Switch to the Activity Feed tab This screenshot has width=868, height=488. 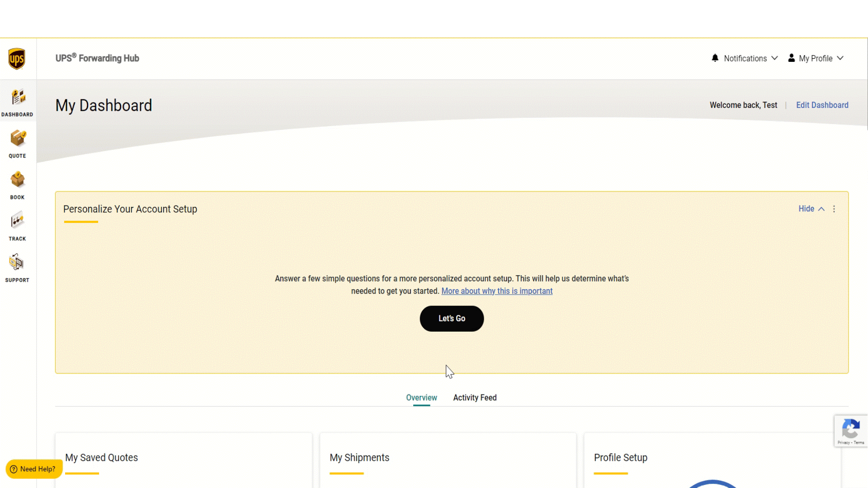tap(475, 398)
